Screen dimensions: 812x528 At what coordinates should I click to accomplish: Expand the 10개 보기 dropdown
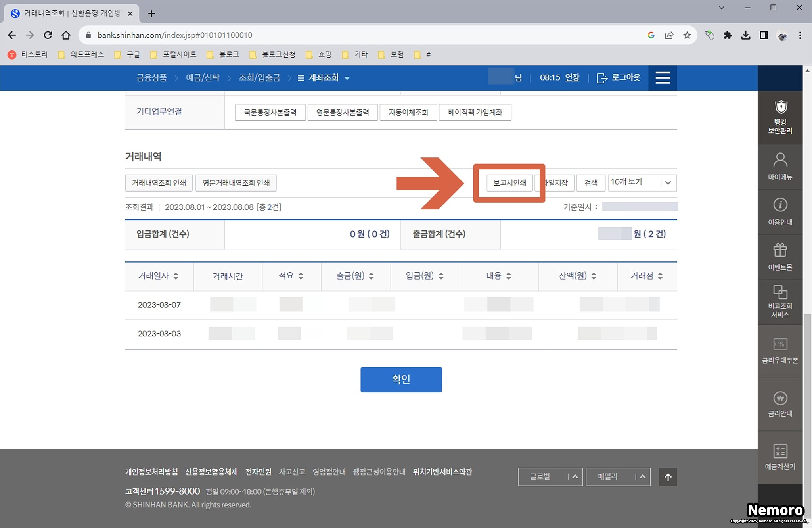pos(642,182)
